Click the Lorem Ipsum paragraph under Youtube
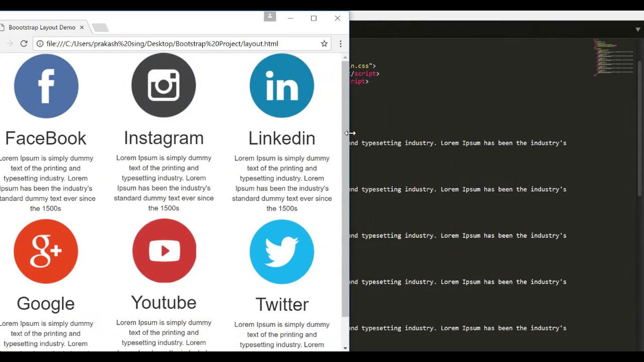This screenshot has height=362, width=644. pos(164,334)
